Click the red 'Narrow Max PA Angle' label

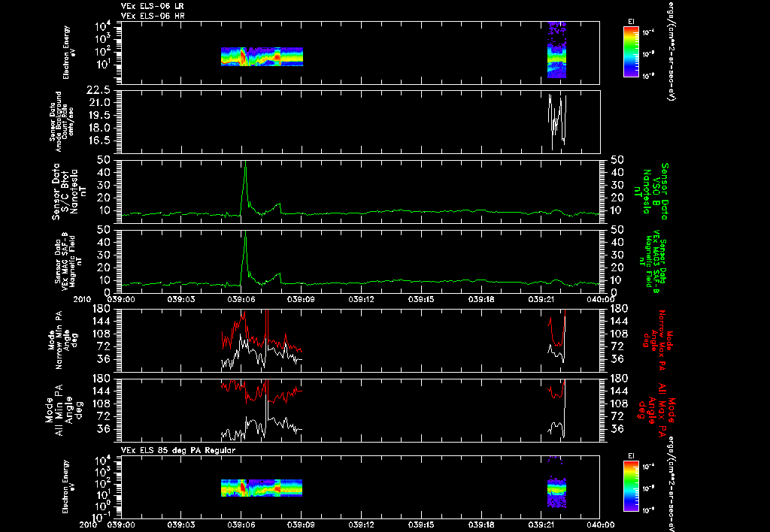(658, 340)
